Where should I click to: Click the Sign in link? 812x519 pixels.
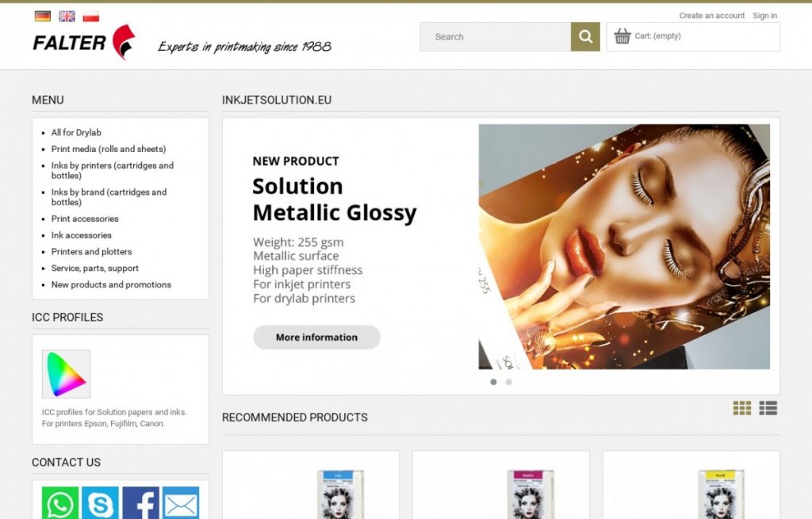point(765,16)
